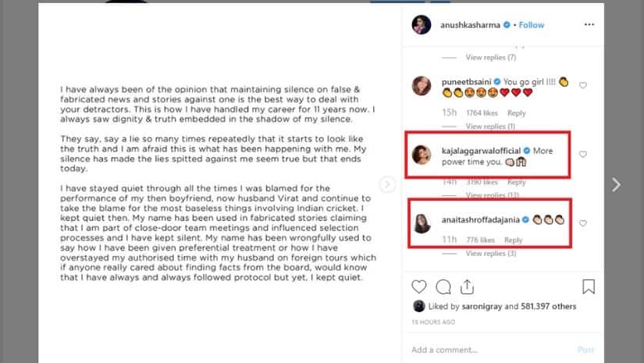Reply to anaitashroffadajania's comment
This screenshot has width=644, height=363.
pos(514,240)
